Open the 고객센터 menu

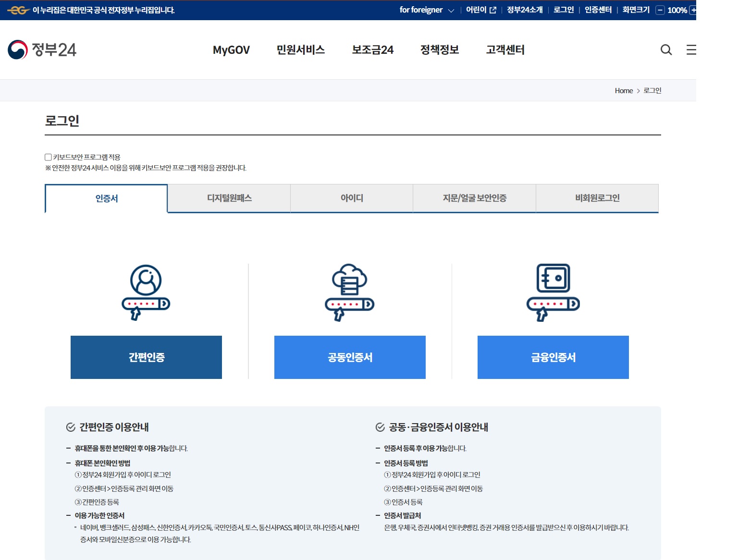tap(504, 49)
